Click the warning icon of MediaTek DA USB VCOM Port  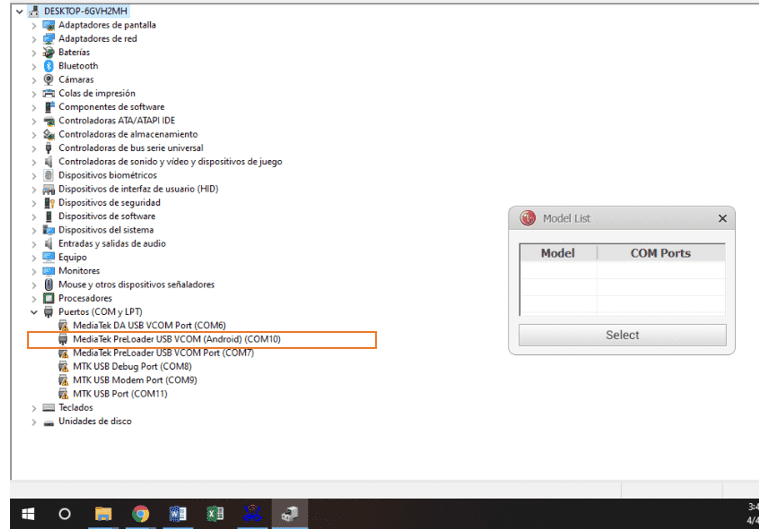coord(63,325)
